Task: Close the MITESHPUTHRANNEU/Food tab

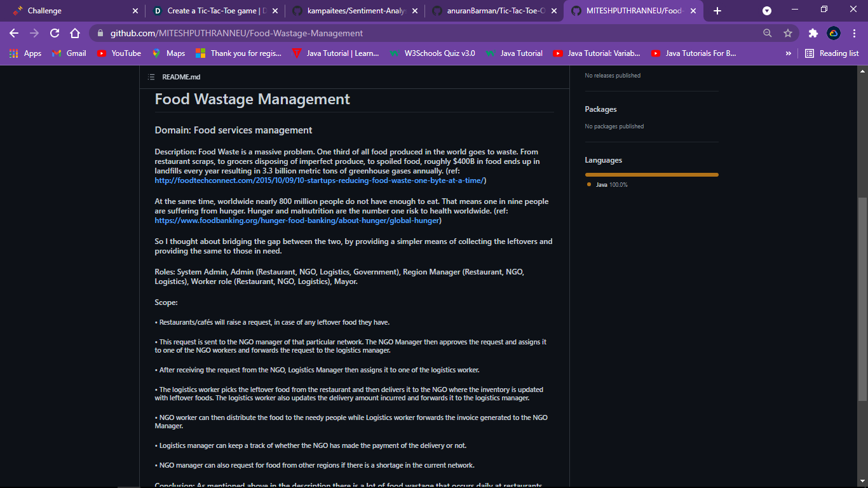Action: (693, 11)
